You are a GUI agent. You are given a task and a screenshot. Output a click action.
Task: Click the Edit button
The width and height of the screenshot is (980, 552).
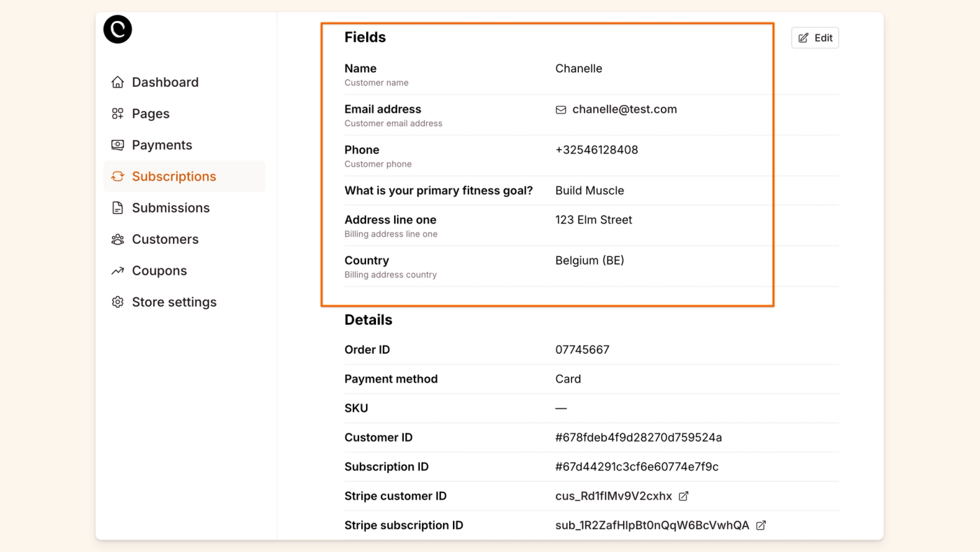[815, 38]
